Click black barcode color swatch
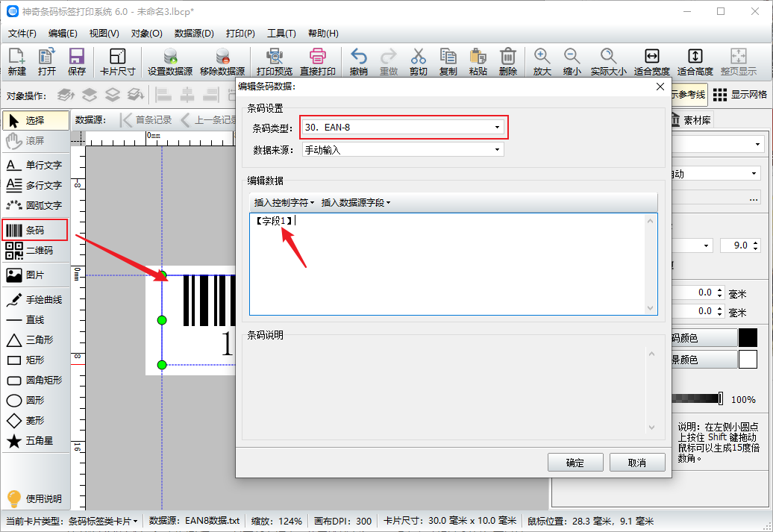 [x=748, y=338]
